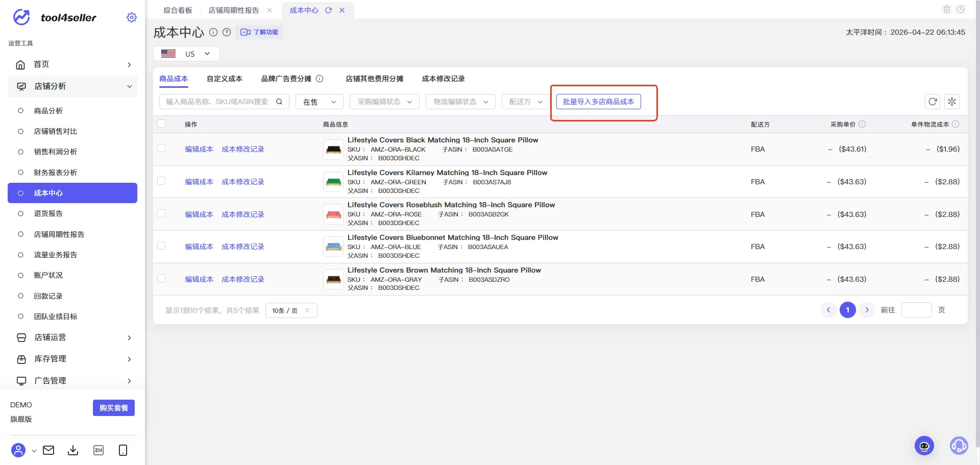Click the previous page arrow
Screen dimensions: 980x465
pyautogui.click(x=828, y=310)
